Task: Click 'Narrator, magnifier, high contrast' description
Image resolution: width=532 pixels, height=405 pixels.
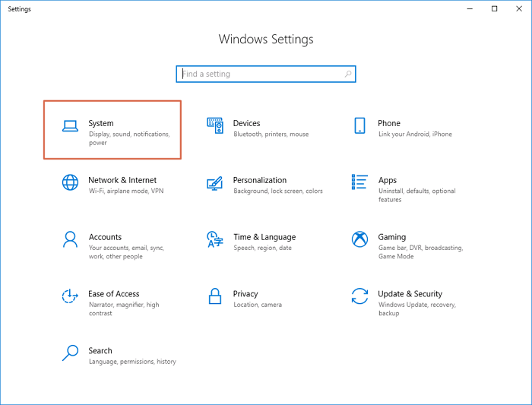Action: point(124,308)
